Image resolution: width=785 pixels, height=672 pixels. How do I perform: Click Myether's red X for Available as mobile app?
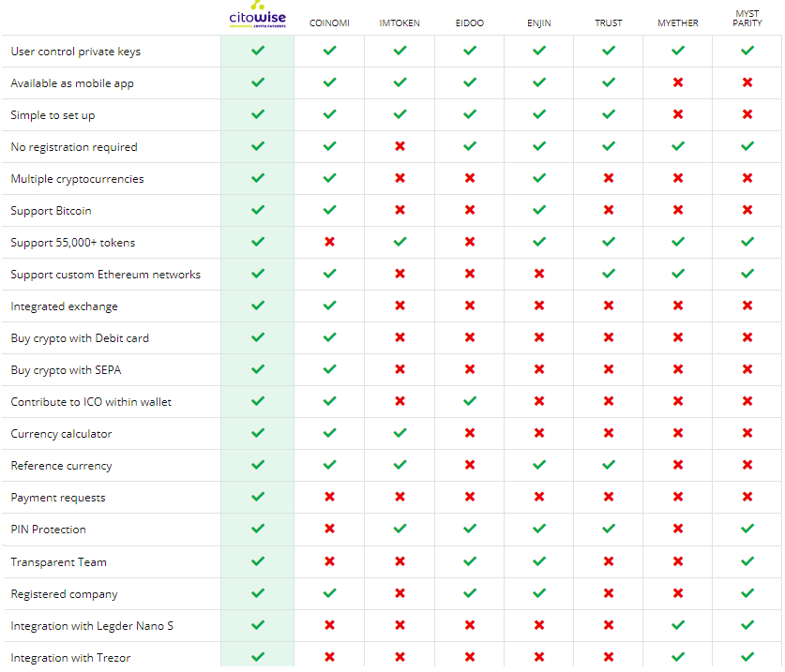[678, 82]
